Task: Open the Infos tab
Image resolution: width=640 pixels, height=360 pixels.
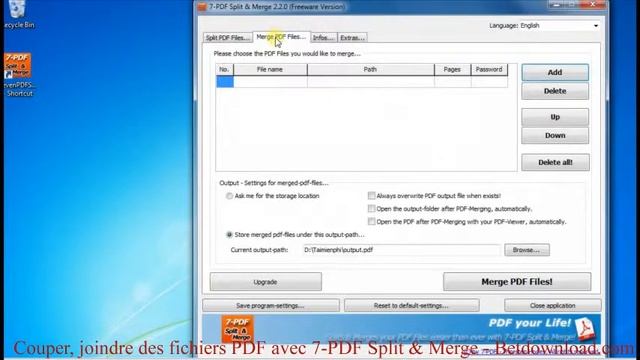Action: click(x=324, y=38)
